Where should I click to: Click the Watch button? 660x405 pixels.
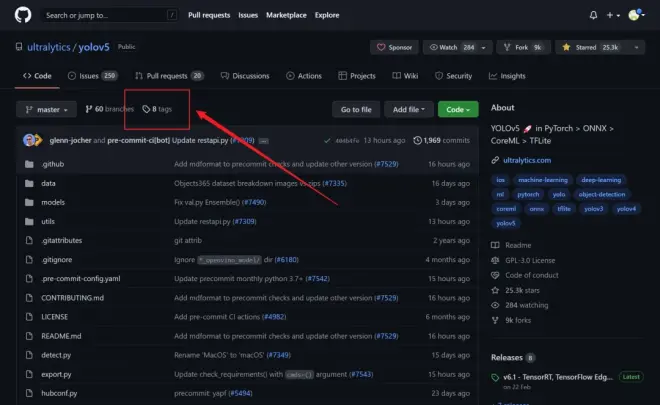[450, 47]
